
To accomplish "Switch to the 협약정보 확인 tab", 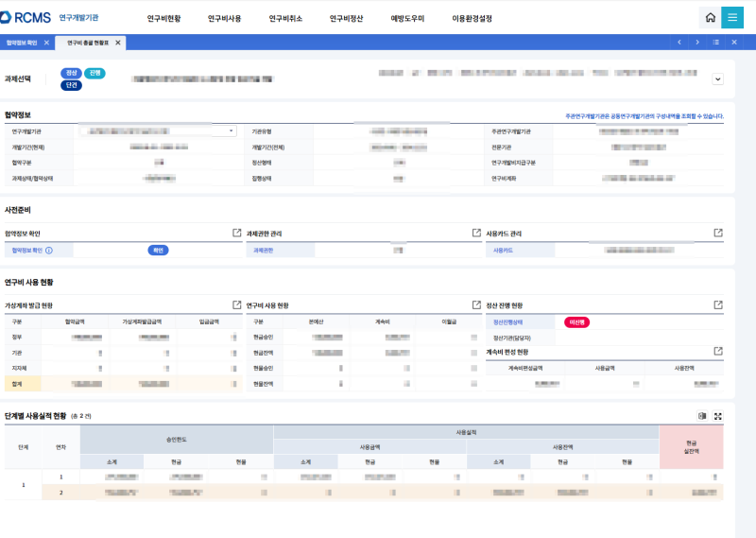I will [x=22, y=43].
